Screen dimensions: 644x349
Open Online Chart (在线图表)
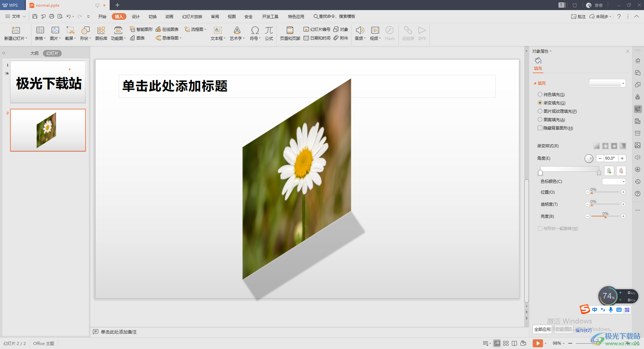167,30
